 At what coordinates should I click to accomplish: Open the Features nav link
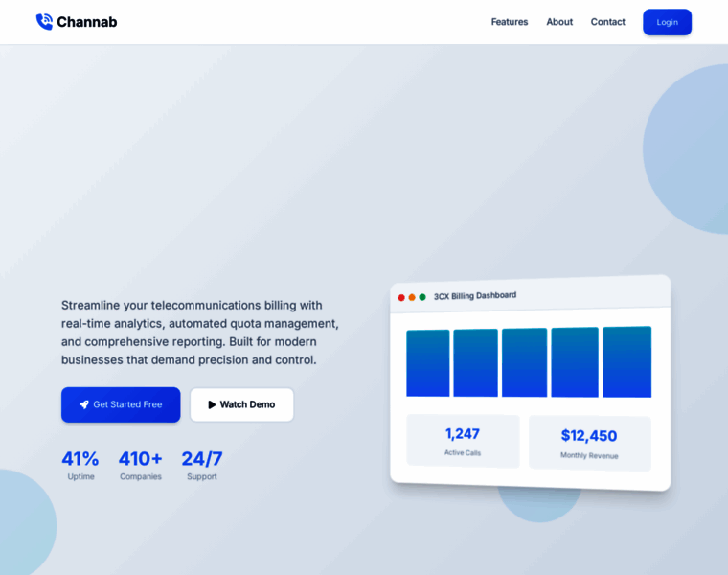click(510, 22)
